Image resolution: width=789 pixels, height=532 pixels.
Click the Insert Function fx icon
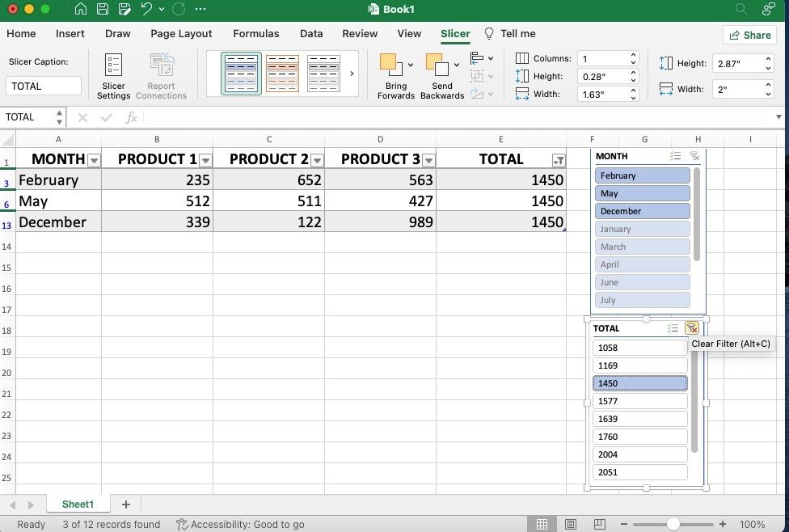(x=131, y=117)
